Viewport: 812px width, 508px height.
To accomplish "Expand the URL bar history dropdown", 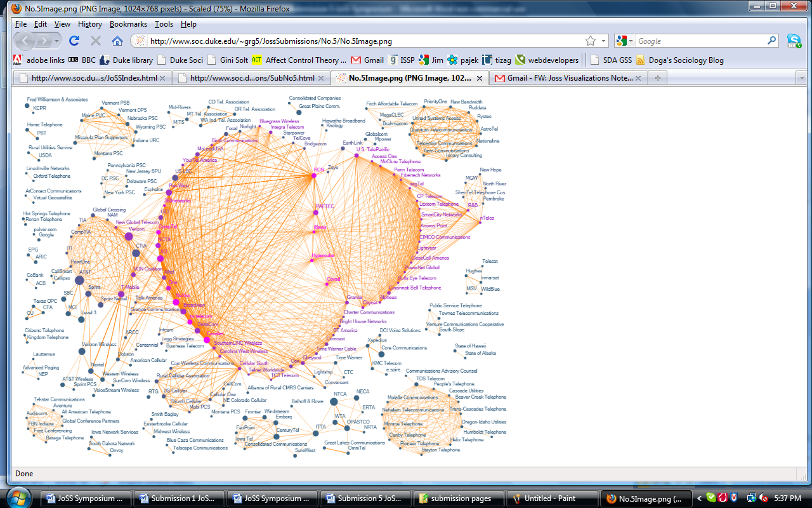I will tap(603, 41).
